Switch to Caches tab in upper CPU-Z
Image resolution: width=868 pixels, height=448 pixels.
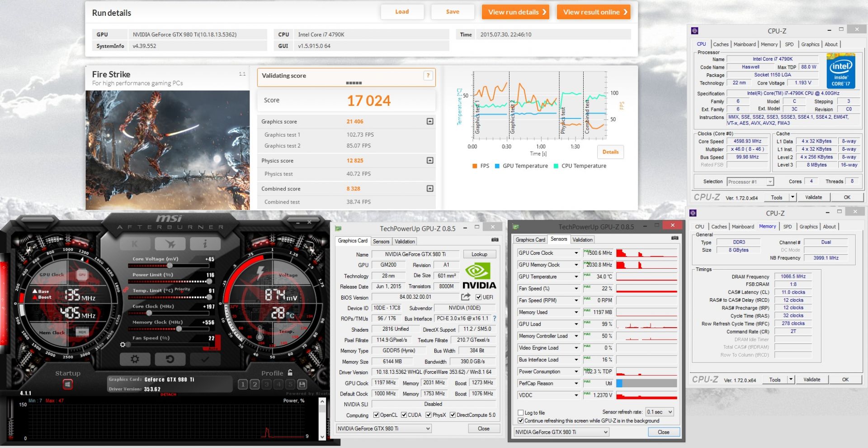click(721, 44)
